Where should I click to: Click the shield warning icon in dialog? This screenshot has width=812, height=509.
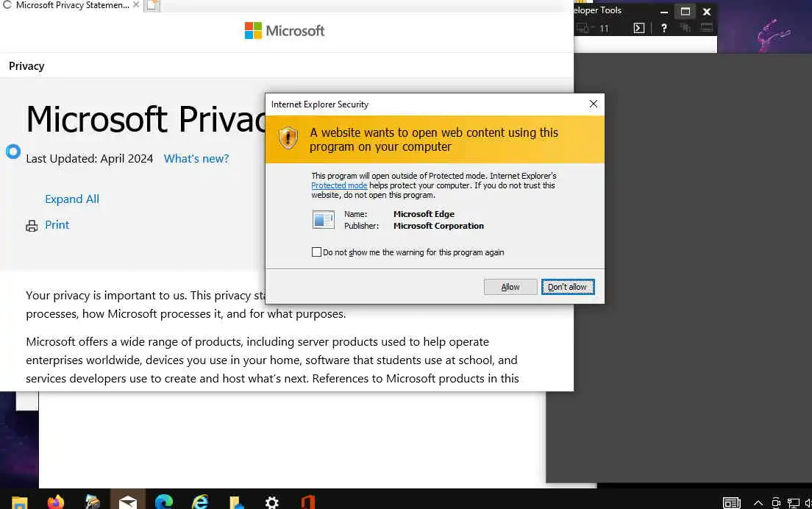pos(288,138)
